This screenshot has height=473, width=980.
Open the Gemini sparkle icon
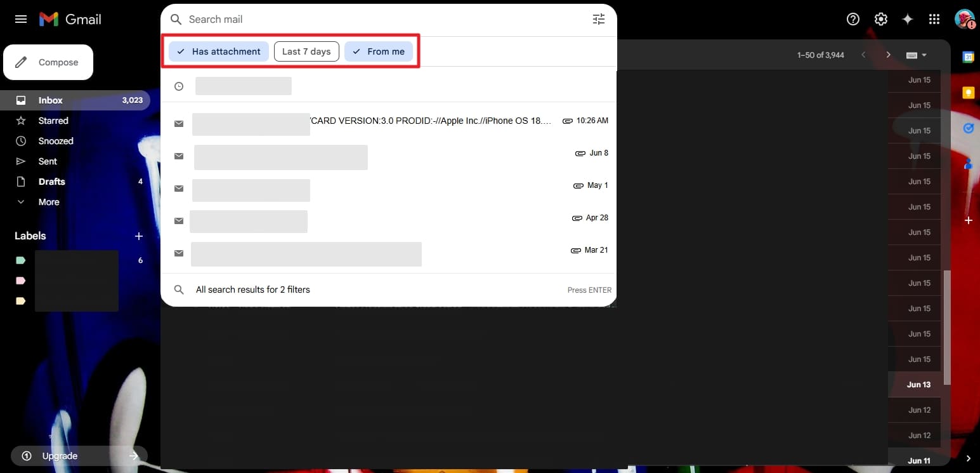tap(908, 19)
